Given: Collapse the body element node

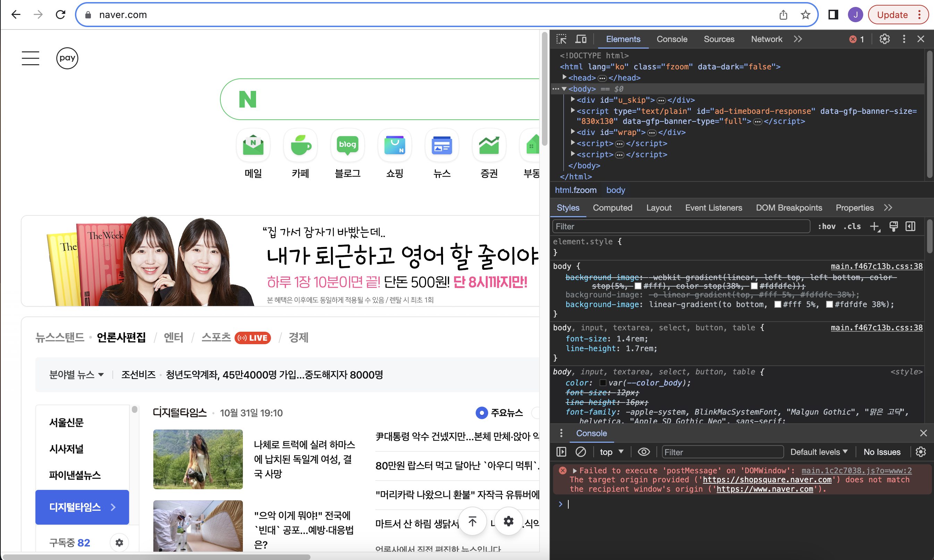Looking at the screenshot, I should point(564,89).
